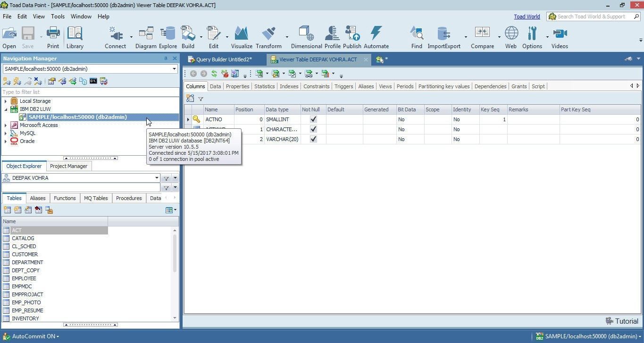Open the Dimensional view tool

coord(306,37)
